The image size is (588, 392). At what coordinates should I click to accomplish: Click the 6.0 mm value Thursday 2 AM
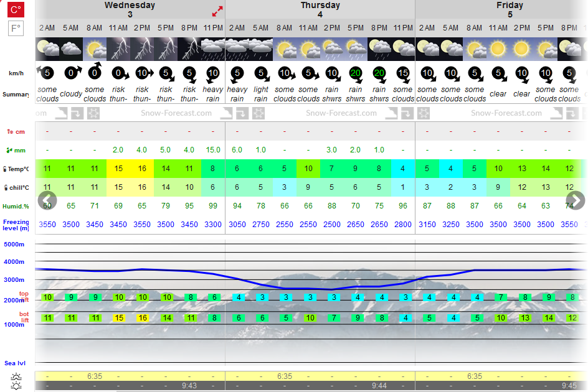(x=237, y=150)
